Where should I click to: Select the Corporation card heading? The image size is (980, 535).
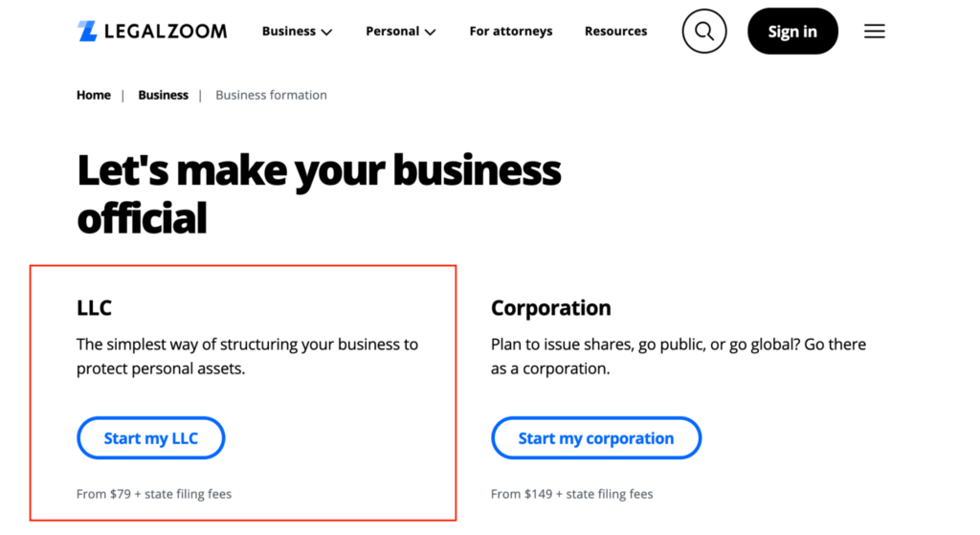(550, 308)
